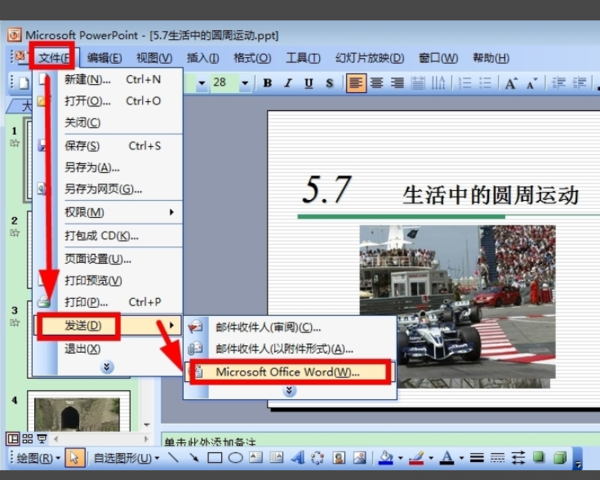Apply the blue fill color swatch

tap(386, 458)
